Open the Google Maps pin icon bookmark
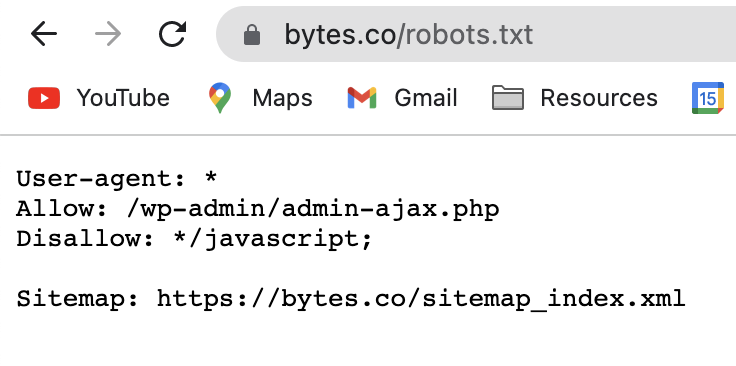Image resolution: width=736 pixels, height=366 pixels. (220, 98)
